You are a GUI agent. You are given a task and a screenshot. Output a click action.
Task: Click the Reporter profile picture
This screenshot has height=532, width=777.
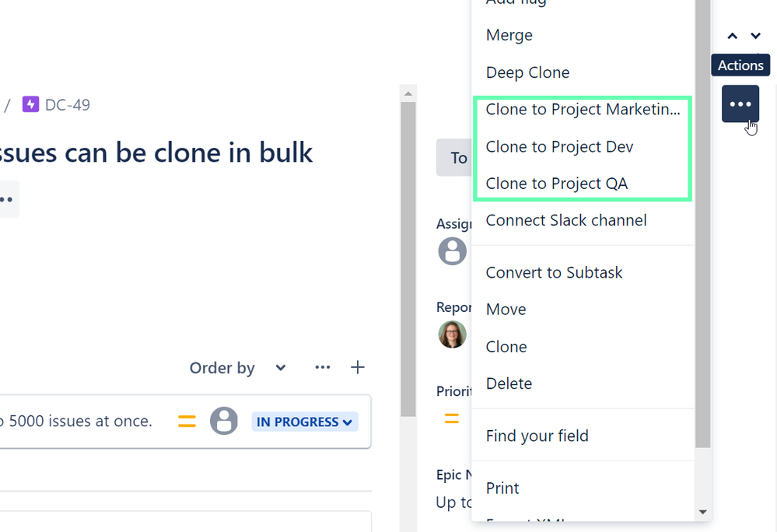[452, 334]
